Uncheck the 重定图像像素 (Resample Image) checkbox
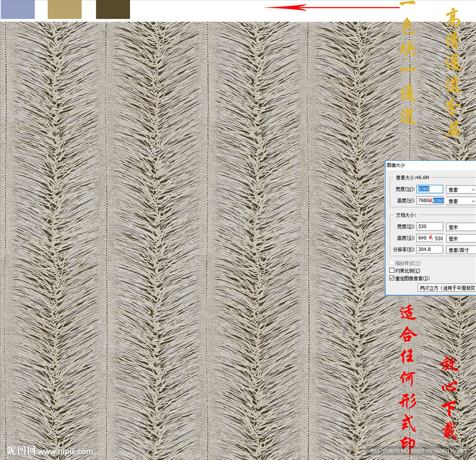Image resolution: width=476 pixels, height=460 pixels. click(x=392, y=278)
